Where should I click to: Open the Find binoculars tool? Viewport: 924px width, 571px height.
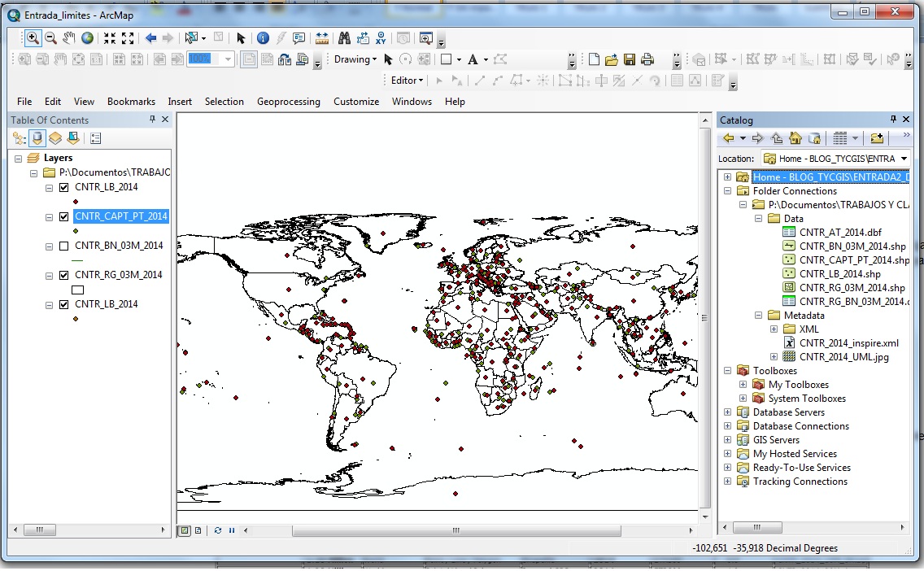coord(344,38)
